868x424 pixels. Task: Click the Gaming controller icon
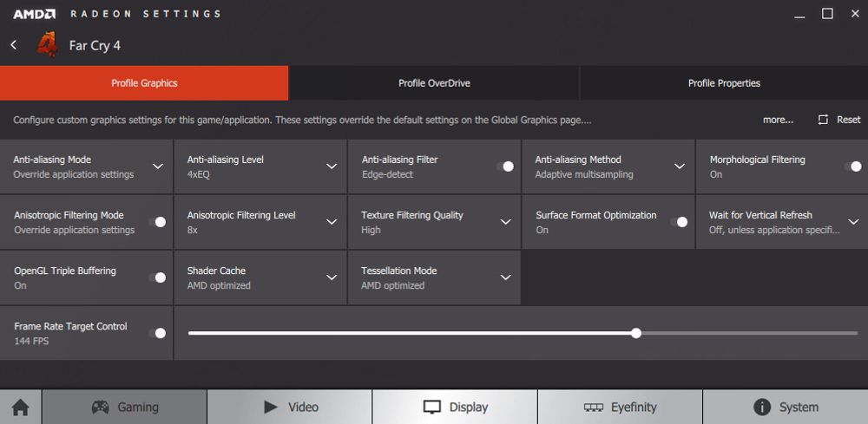(x=100, y=408)
